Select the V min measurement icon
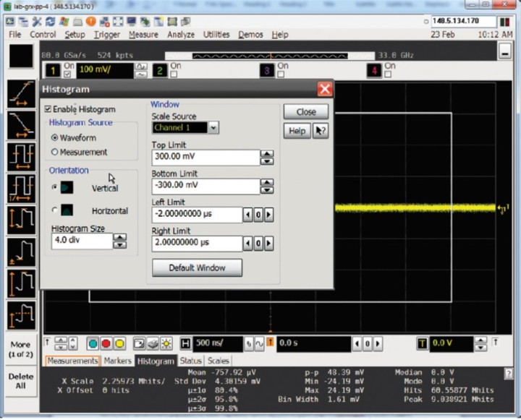 point(21,252)
